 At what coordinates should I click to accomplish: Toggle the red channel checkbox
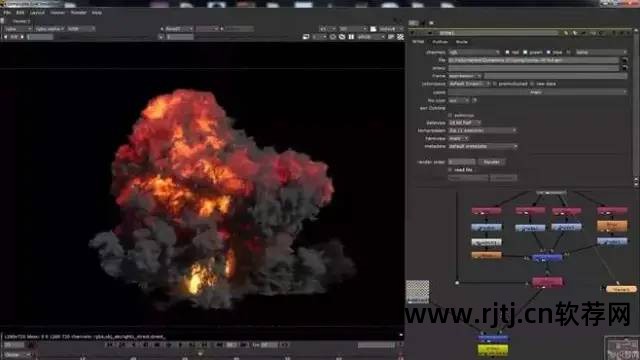click(x=507, y=52)
